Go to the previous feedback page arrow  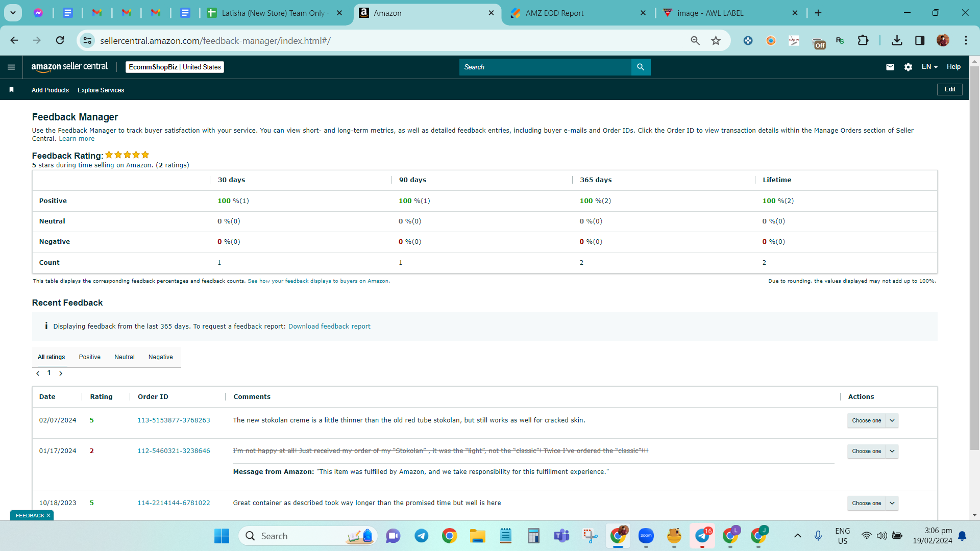coord(38,373)
